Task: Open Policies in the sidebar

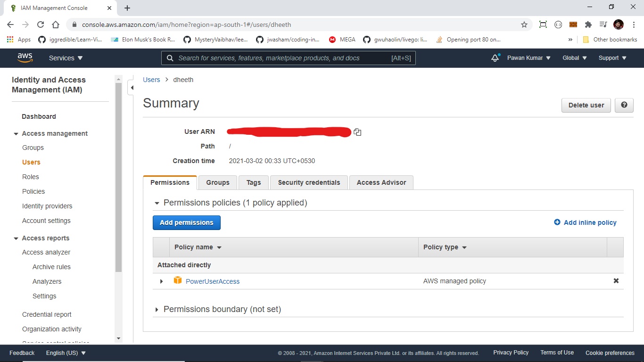Action: [x=33, y=191]
